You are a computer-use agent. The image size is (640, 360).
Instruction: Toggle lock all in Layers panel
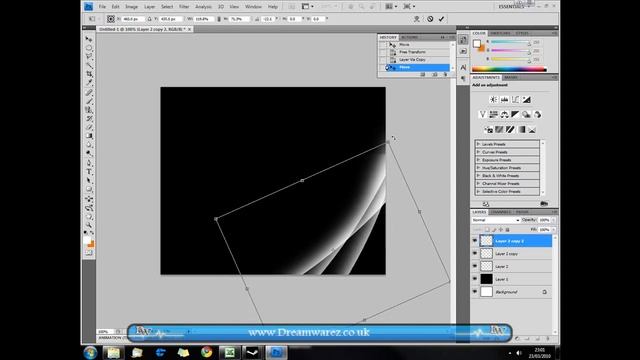tap(507, 230)
